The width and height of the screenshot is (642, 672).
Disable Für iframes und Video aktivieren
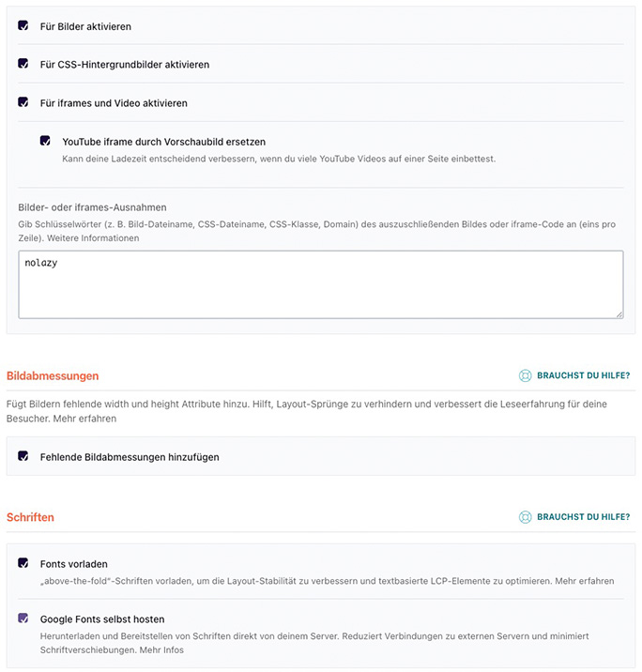23,102
